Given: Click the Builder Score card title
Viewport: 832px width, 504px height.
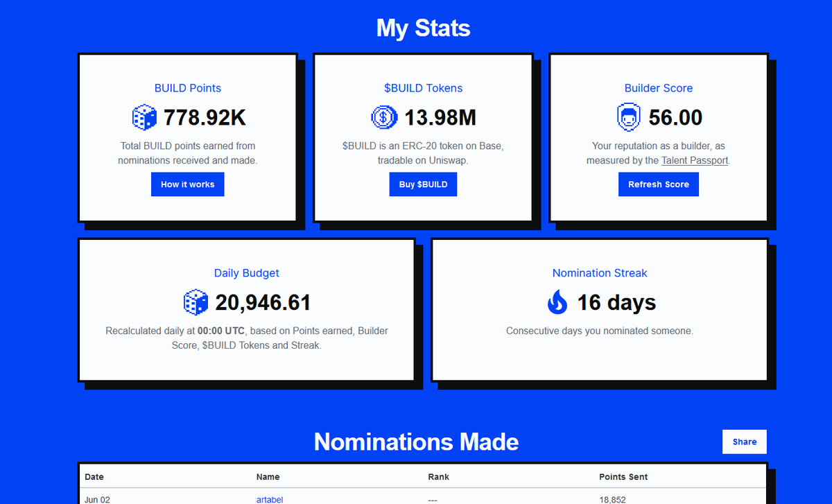Looking at the screenshot, I should (659, 88).
